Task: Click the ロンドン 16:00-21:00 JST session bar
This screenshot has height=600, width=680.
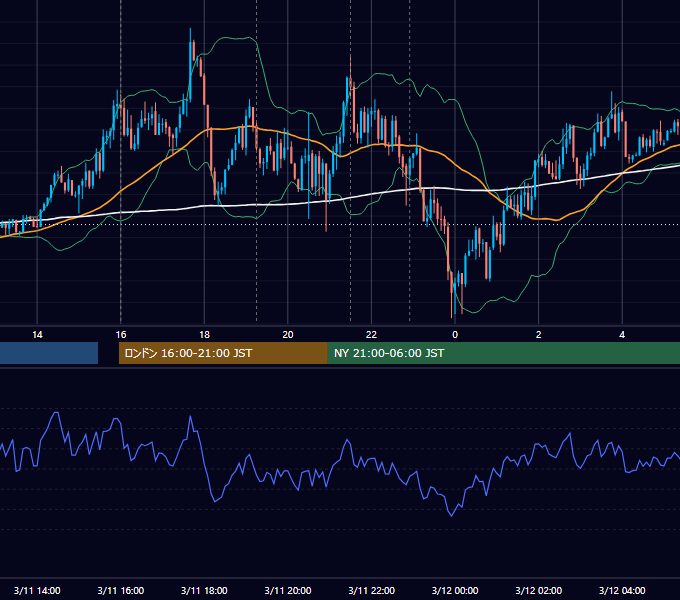Action: [223, 353]
